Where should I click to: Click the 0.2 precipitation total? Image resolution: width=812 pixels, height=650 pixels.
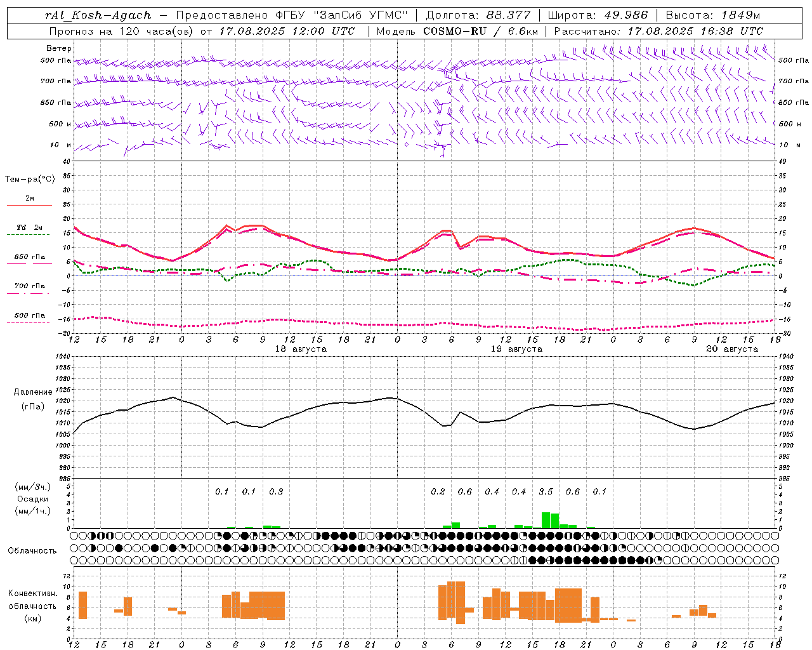pos(438,491)
